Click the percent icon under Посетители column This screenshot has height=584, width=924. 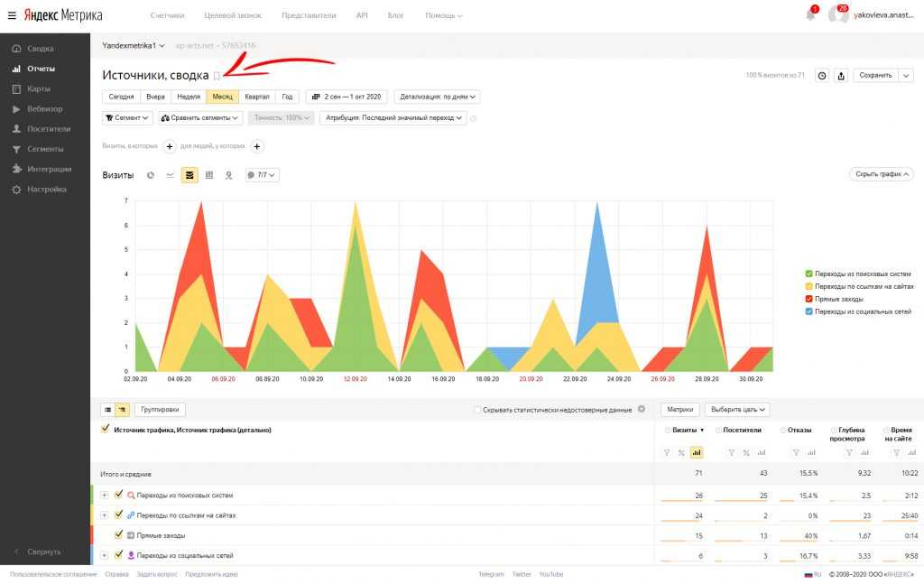click(746, 452)
